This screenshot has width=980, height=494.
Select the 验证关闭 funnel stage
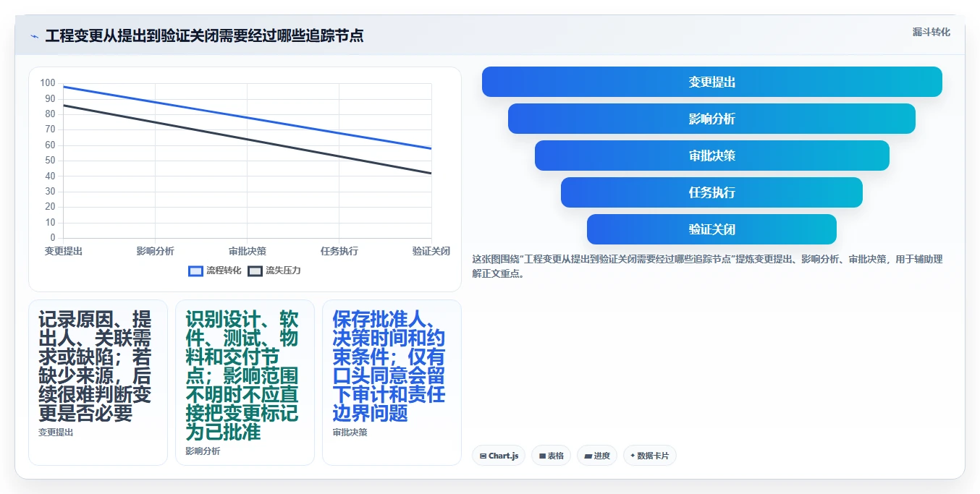coord(712,229)
